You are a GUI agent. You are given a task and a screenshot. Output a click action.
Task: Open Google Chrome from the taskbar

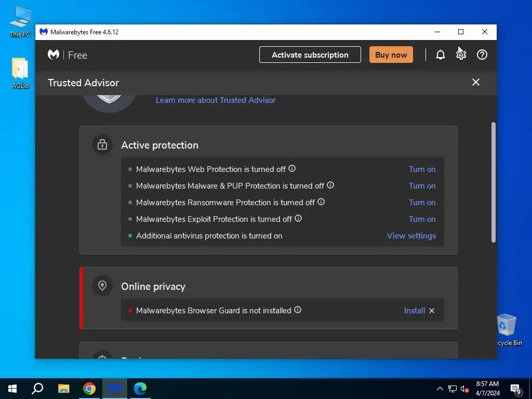click(89, 389)
